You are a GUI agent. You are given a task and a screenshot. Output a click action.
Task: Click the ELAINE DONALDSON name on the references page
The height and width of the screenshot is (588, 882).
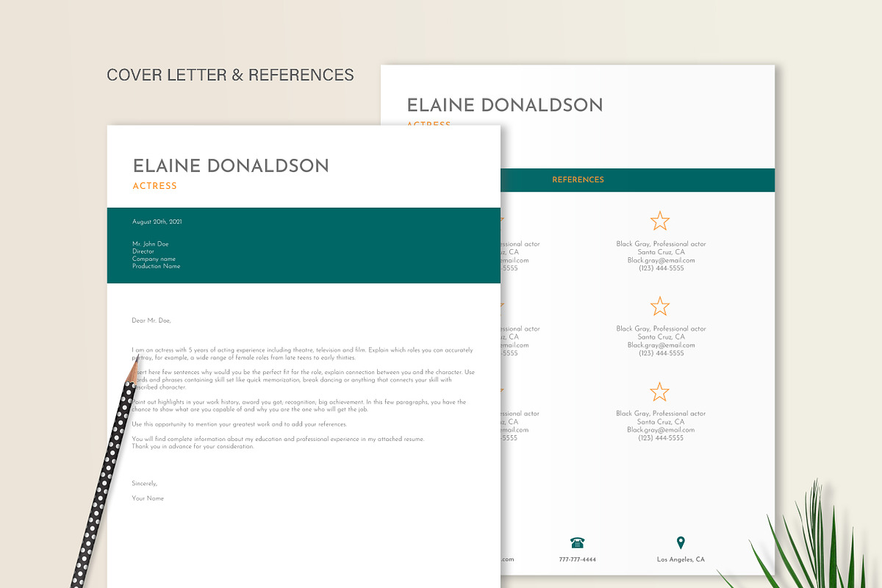pyautogui.click(x=505, y=105)
